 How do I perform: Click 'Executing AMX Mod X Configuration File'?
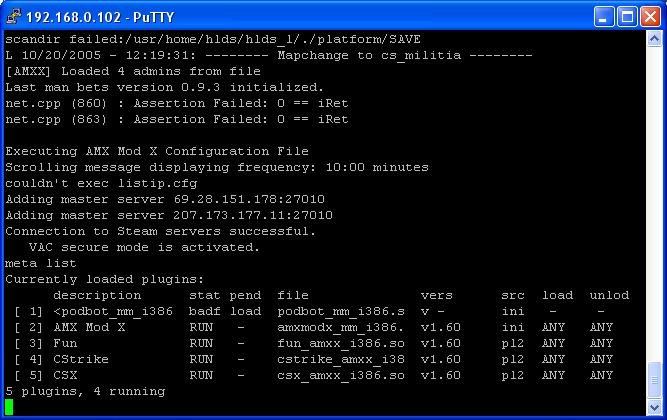point(157,151)
